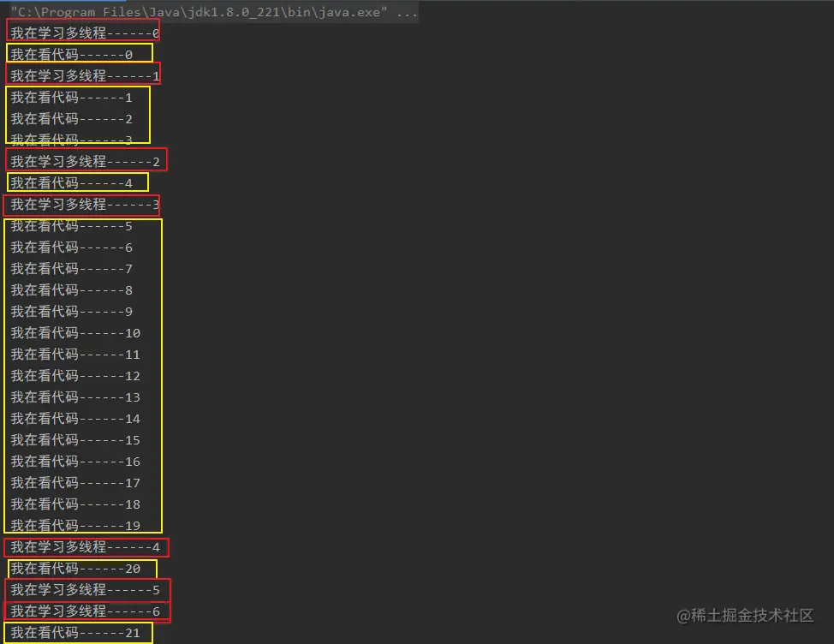Select output line 我在看代码------13
Image resolution: width=834 pixels, height=644 pixels.
pos(75,397)
